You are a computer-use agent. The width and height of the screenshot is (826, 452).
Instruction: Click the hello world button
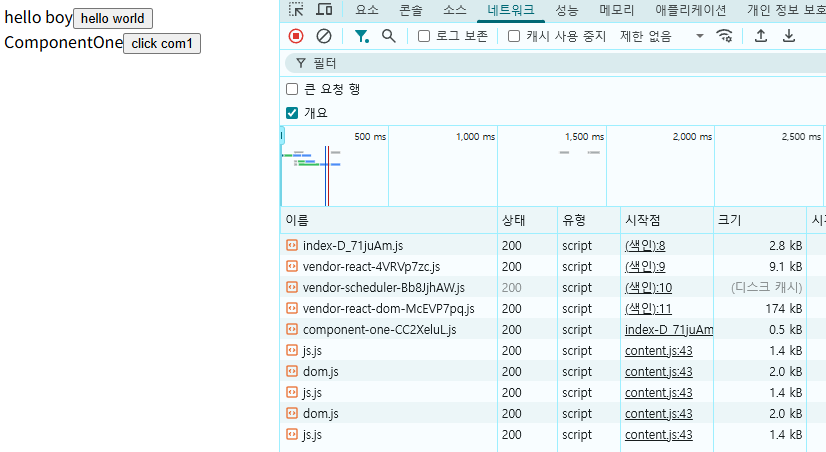pyautogui.click(x=113, y=18)
